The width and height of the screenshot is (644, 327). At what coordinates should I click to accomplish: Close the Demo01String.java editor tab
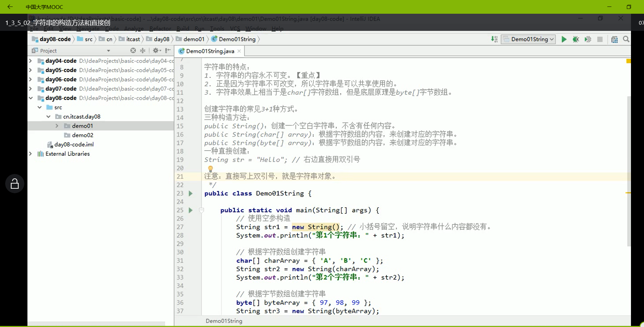click(x=239, y=51)
